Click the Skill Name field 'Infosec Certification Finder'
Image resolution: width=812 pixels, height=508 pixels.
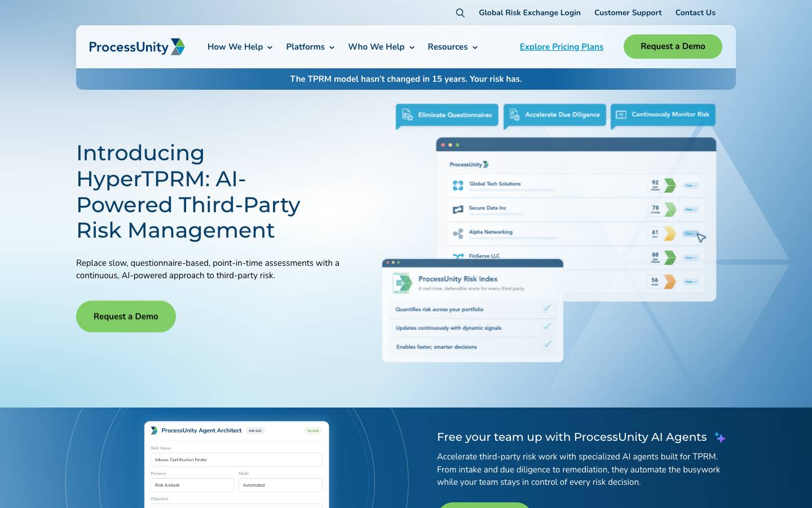click(x=236, y=459)
